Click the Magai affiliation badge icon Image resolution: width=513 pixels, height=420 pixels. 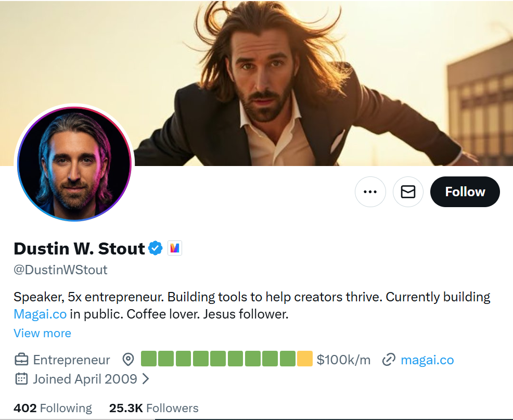(x=175, y=248)
